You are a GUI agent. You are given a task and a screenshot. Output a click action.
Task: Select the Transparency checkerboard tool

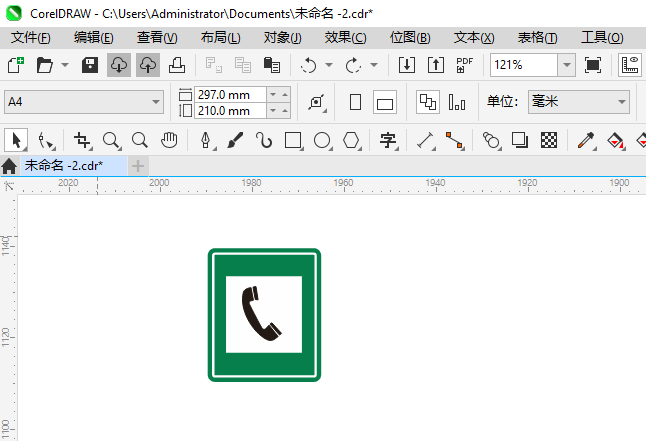pyautogui.click(x=549, y=140)
